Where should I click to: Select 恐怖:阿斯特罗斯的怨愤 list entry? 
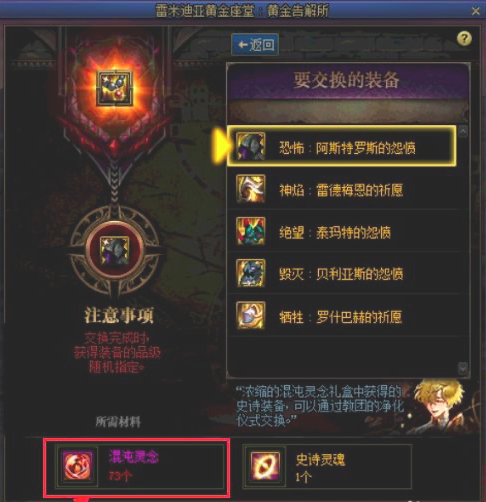pyautogui.click(x=341, y=146)
